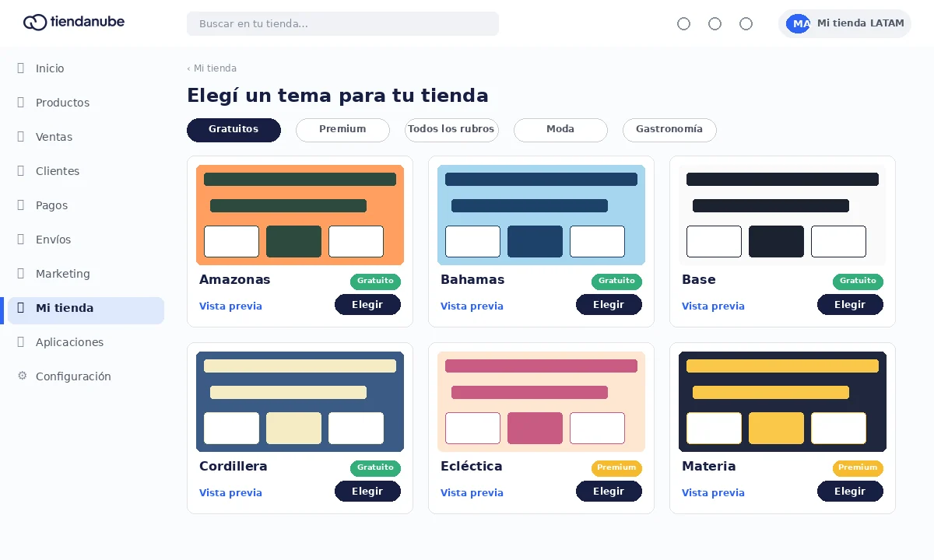Screen dimensions: 934x560
Task: Open the MA account avatar
Action: click(x=799, y=23)
